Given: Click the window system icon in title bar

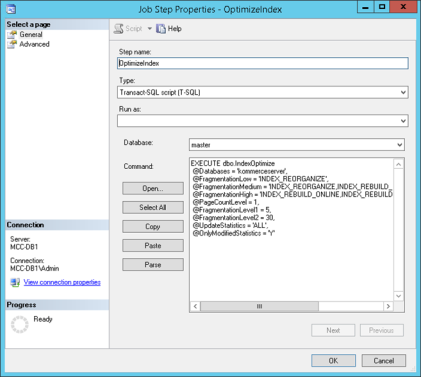Looking at the screenshot, I should pyautogui.click(x=11, y=9).
